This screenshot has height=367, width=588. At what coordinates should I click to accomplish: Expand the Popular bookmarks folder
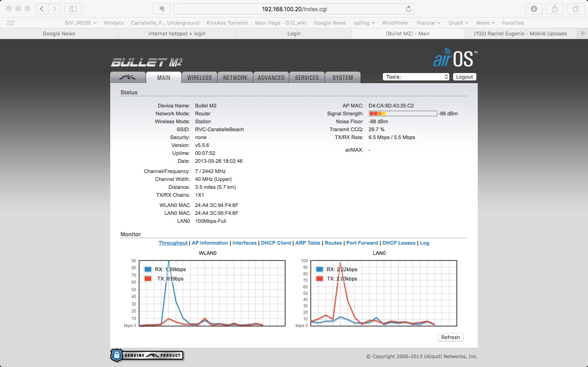point(428,23)
